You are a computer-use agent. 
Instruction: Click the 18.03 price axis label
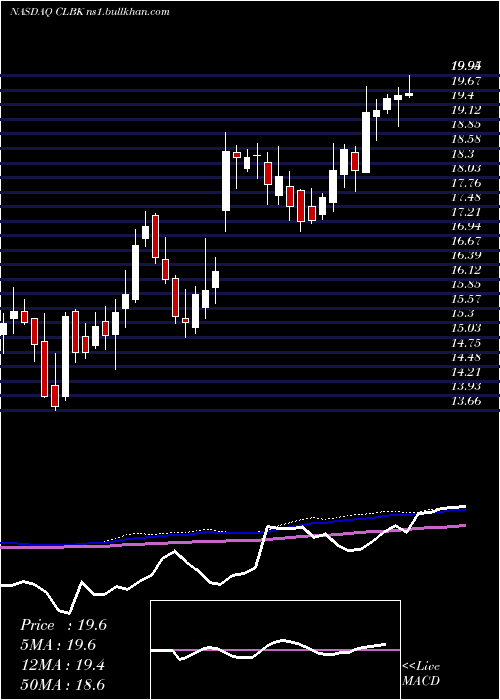click(466, 168)
